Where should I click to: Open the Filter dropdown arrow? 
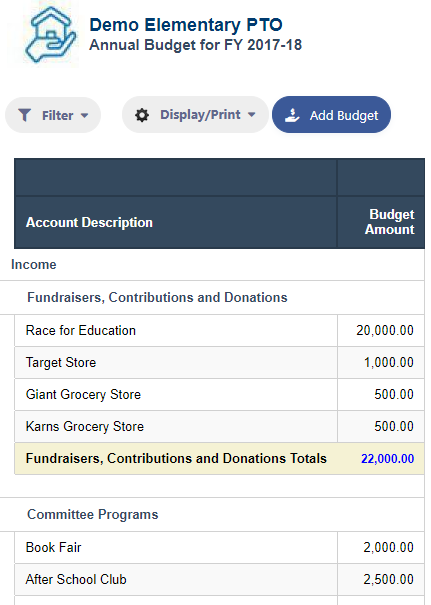85,115
